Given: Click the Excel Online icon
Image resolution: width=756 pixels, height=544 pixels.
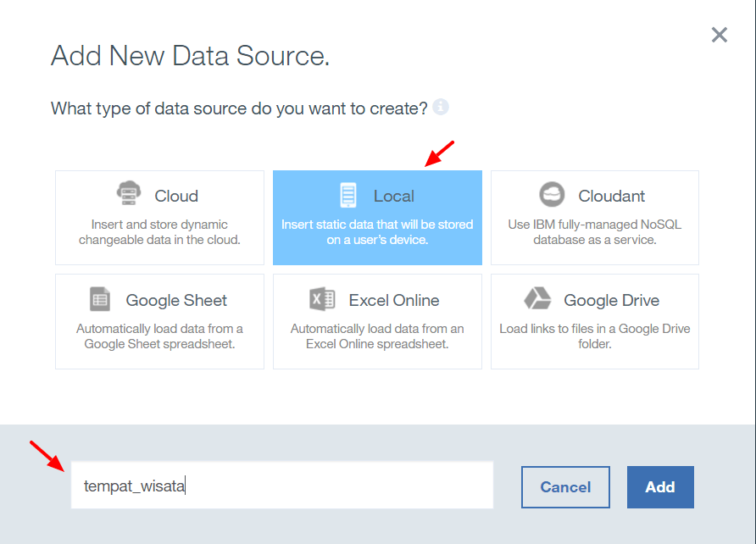Looking at the screenshot, I should 322,299.
